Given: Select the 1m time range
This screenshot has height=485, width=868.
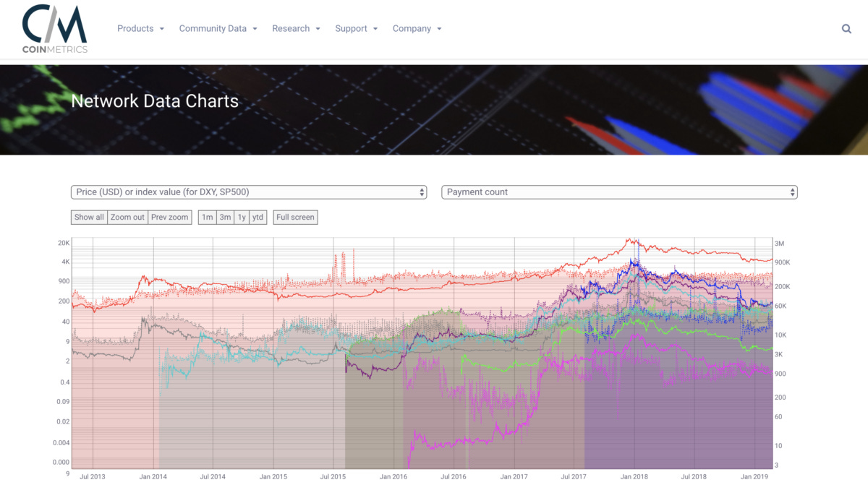Looking at the screenshot, I should point(208,218).
